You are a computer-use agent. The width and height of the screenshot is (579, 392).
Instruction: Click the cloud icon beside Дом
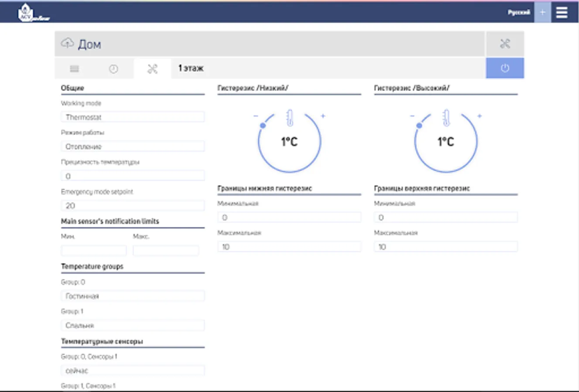67,43
